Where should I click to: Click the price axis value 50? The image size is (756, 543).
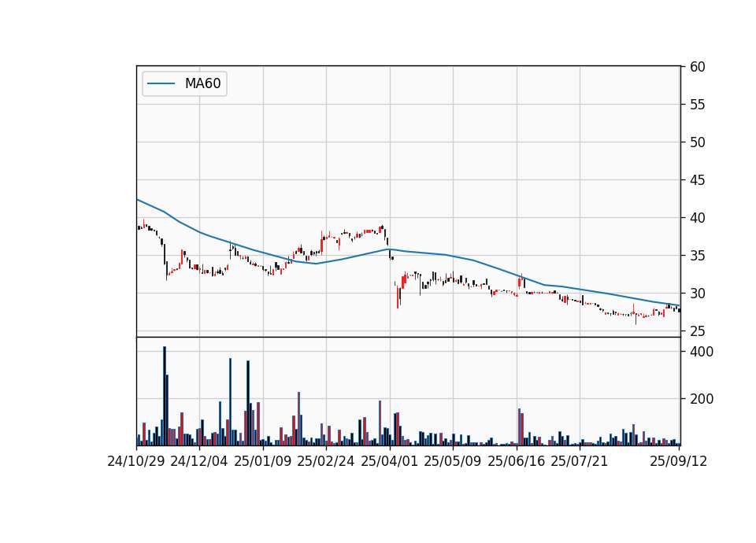697,142
